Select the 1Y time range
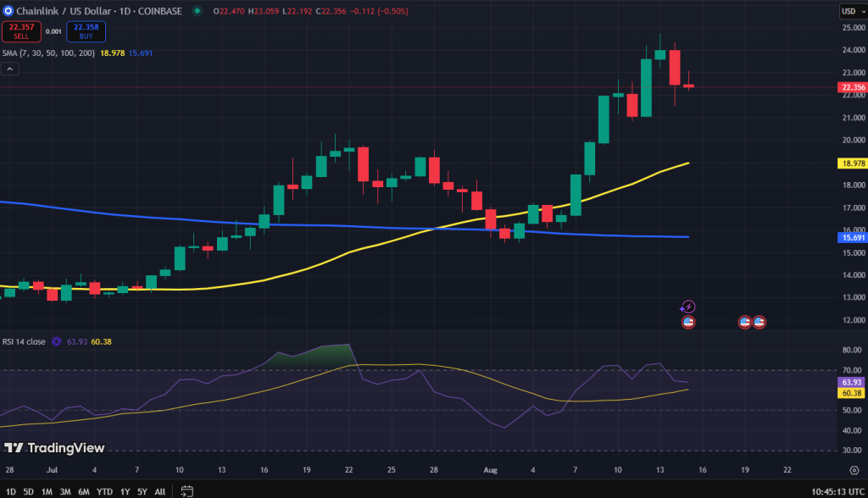The width and height of the screenshot is (868, 498). point(125,491)
